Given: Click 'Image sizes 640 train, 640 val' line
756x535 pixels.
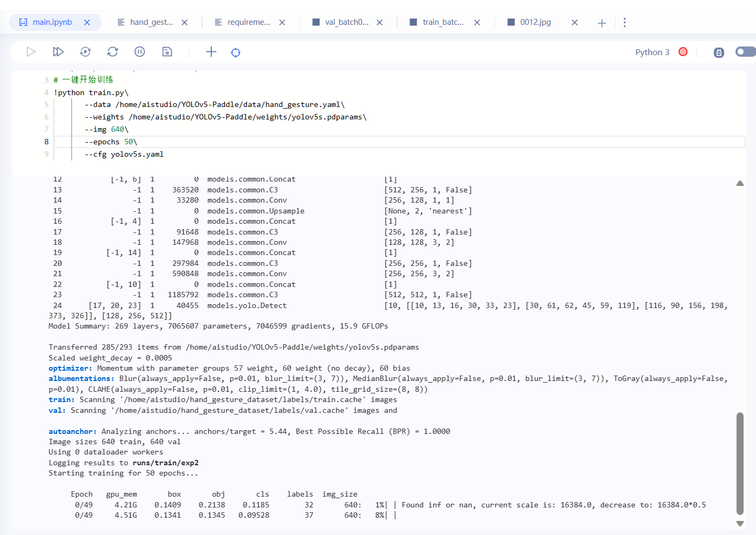Looking at the screenshot, I should tap(115, 442).
